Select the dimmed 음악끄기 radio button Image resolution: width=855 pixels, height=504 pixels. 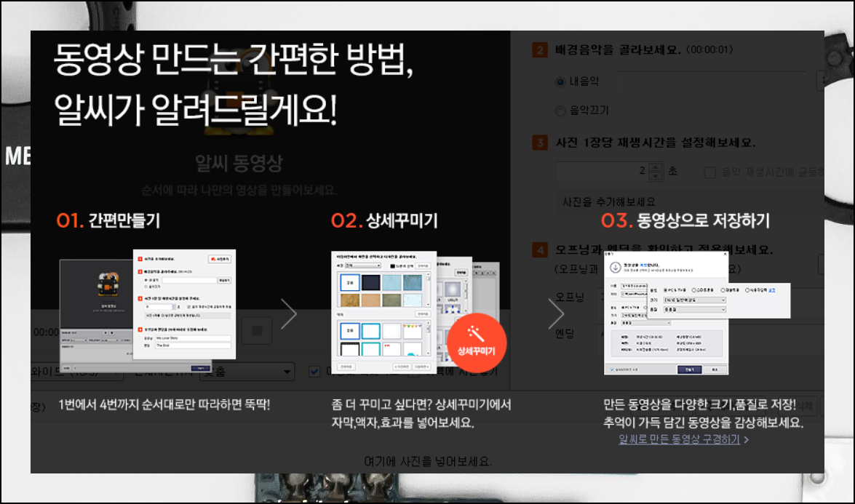[x=560, y=111]
